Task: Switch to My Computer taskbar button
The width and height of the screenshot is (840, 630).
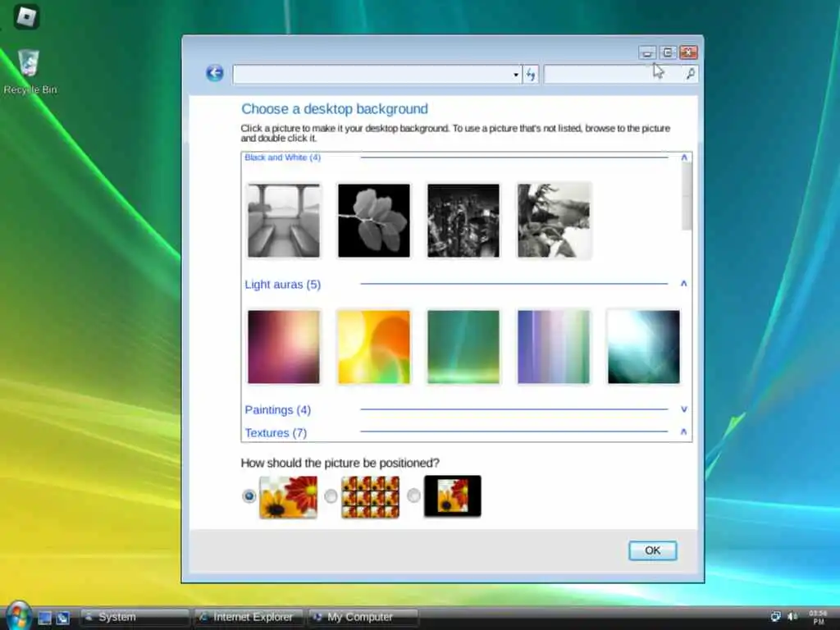Action: pyautogui.click(x=363, y=617)
